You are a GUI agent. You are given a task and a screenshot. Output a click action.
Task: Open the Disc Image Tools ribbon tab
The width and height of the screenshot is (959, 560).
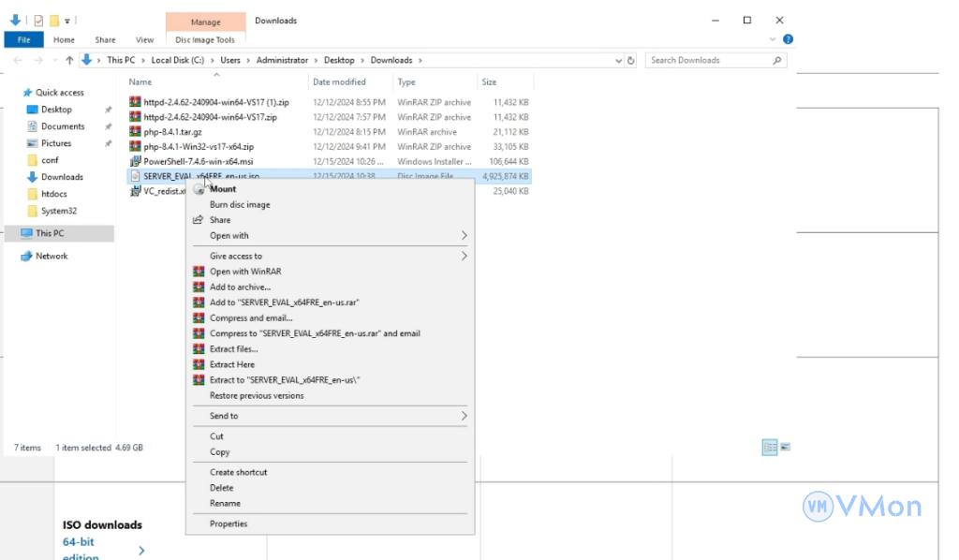205,40
